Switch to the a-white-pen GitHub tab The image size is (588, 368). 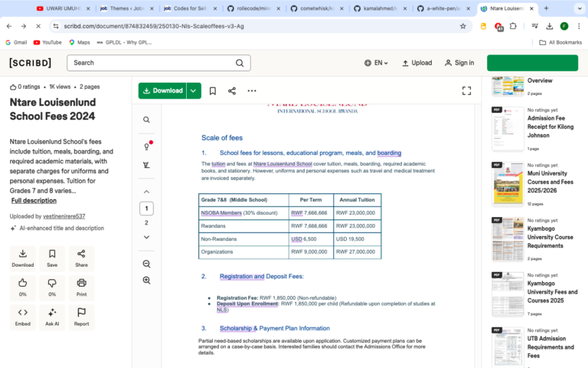click(443, 8)
